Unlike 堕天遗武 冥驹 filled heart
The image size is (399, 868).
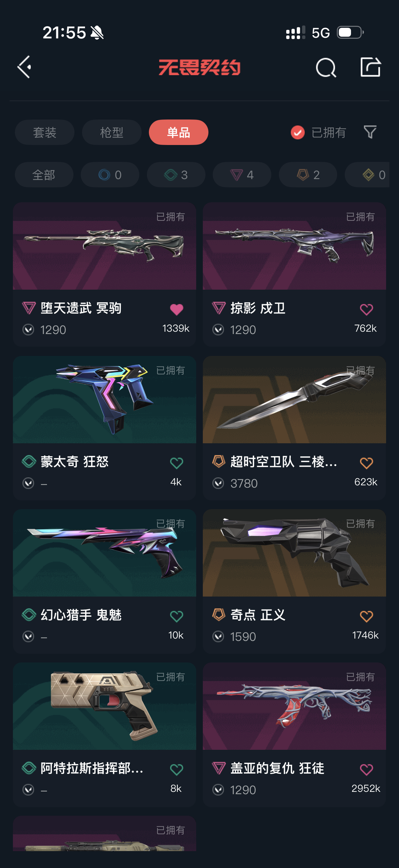tap(177, 309)
